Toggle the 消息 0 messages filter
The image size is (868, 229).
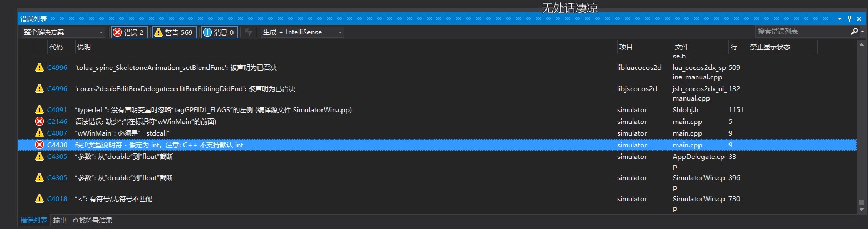[219, 32]
